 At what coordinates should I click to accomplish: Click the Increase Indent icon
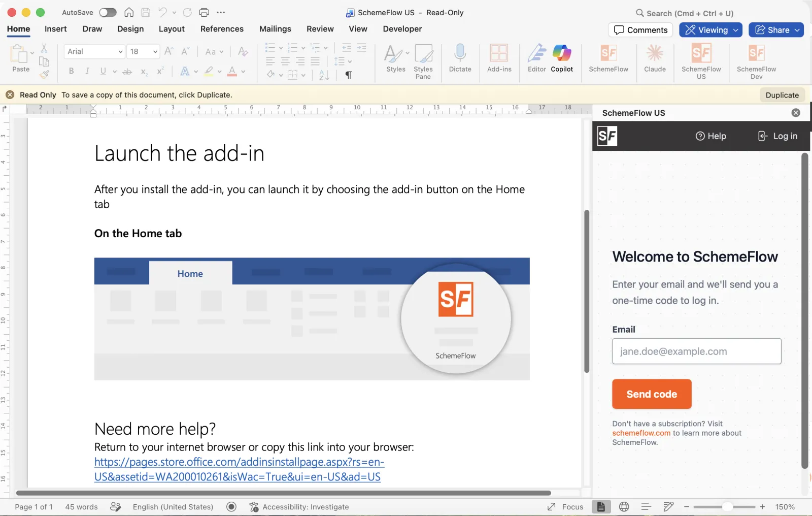(x=362, y=48)
